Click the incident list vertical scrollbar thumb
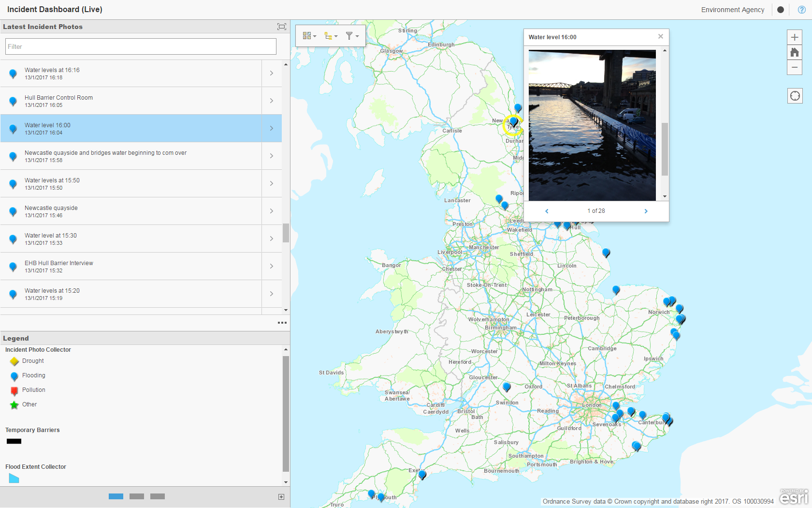Viewport: 812px width, 508px height. (286, 233)
